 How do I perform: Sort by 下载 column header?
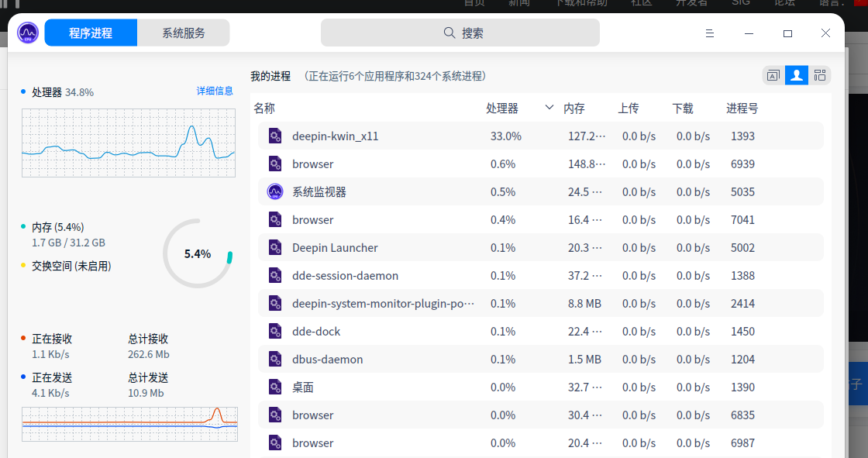[683, 108]
